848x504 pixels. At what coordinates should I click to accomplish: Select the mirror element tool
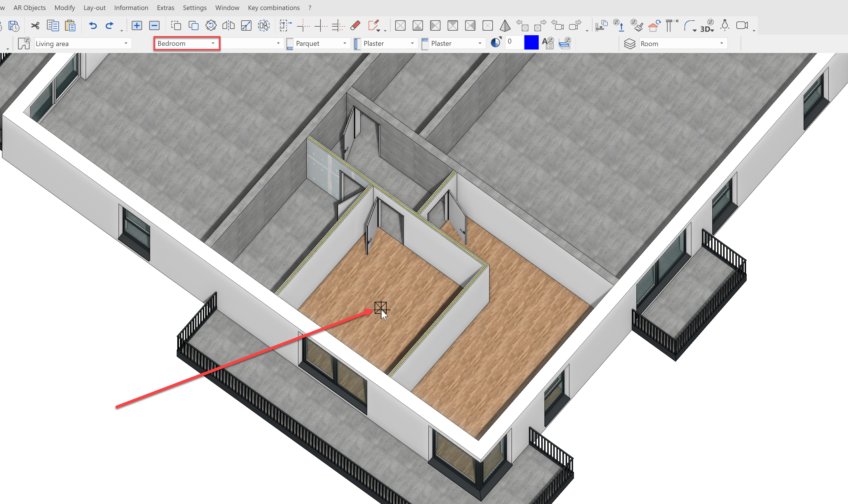tap(228, 25)
